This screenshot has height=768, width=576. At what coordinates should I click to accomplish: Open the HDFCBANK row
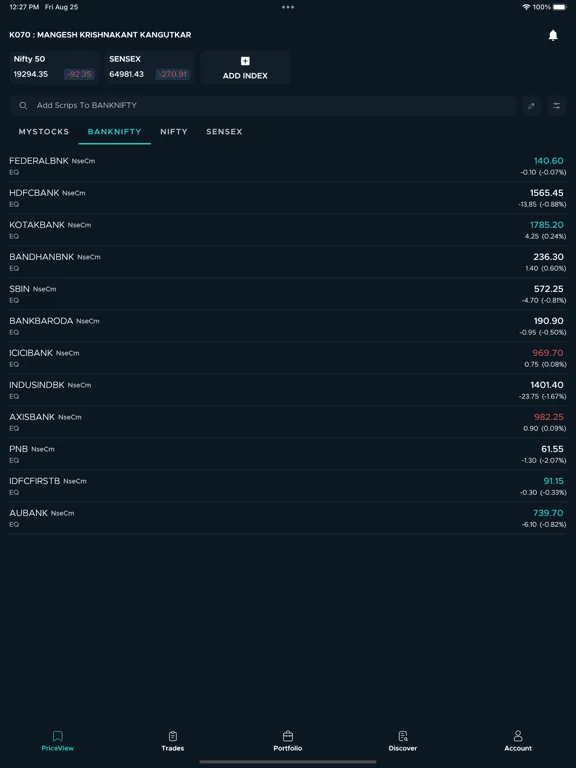(288, 198)
